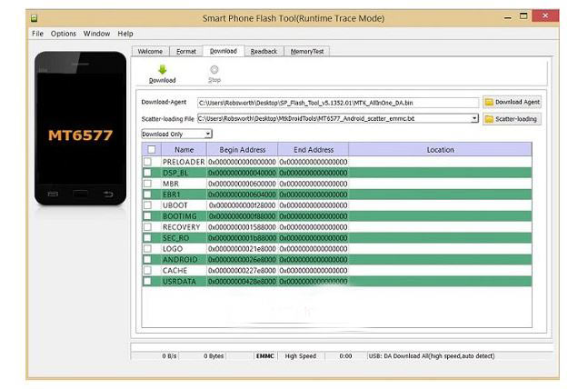Click the Download-Agent file path field
Screen dimensions: 588x389
click(x=336, y=103)
